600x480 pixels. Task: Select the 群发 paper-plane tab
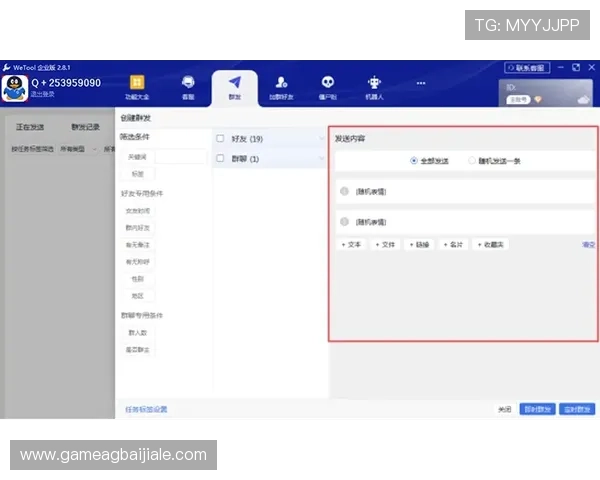click(235, 88)
